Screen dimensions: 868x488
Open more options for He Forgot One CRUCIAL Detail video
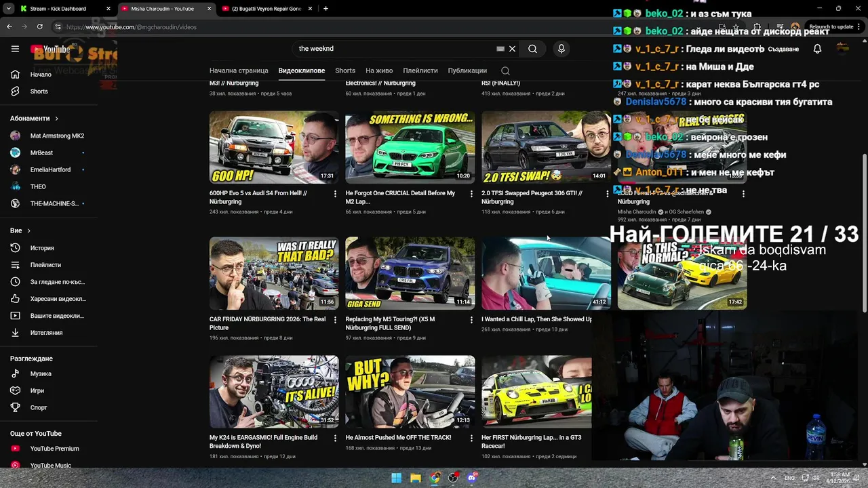tap(471, 194)
